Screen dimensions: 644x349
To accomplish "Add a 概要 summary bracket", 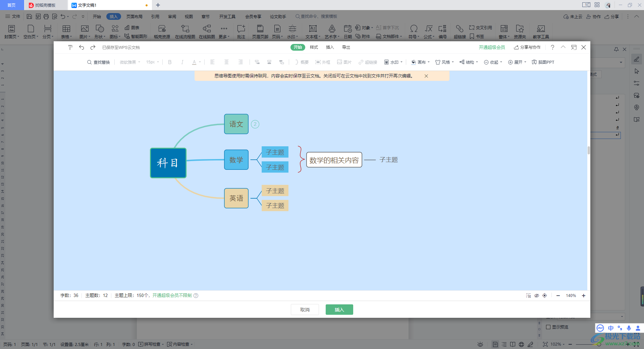I will pyautogui.click(x=302, y=62).
